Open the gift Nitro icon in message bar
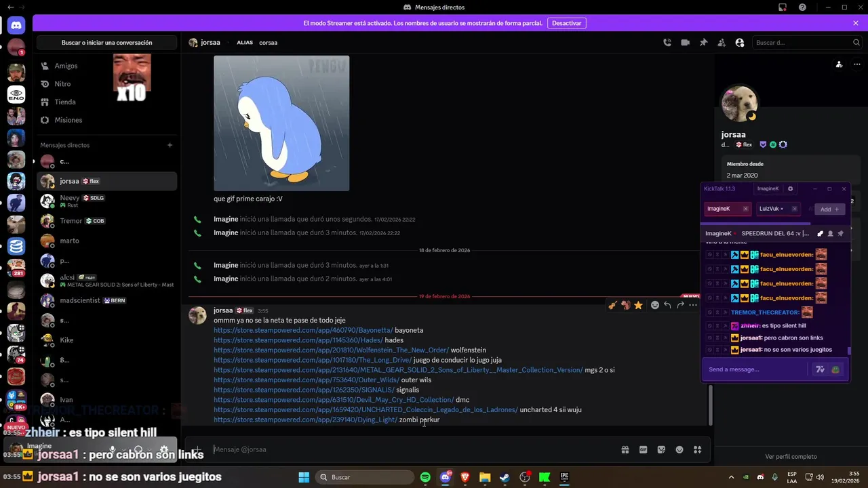 click(625, 449)
